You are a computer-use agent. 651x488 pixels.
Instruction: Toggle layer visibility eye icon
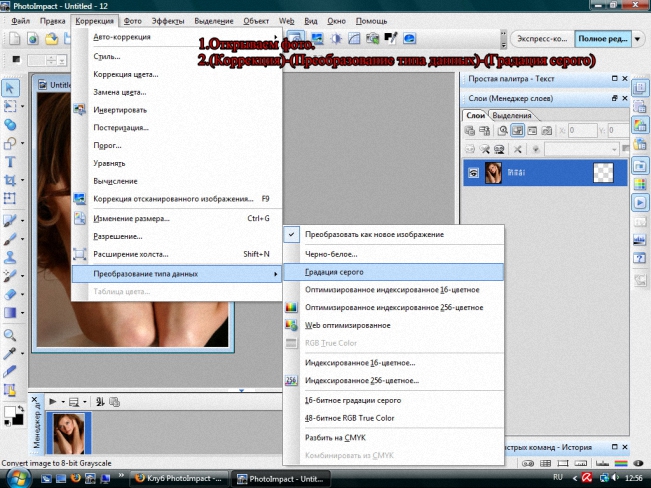click(x=473, y=173)
